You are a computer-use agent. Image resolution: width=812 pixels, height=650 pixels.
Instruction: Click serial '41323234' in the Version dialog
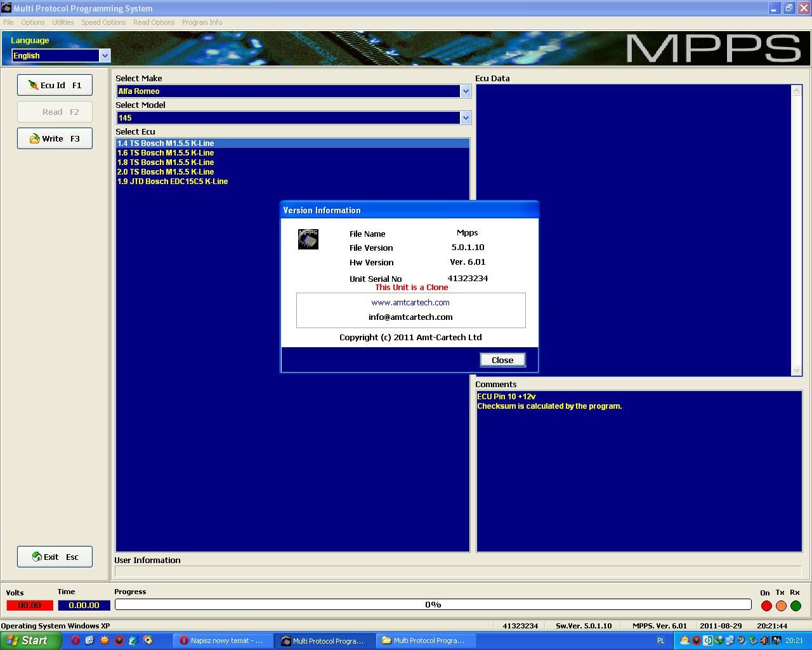468,279
